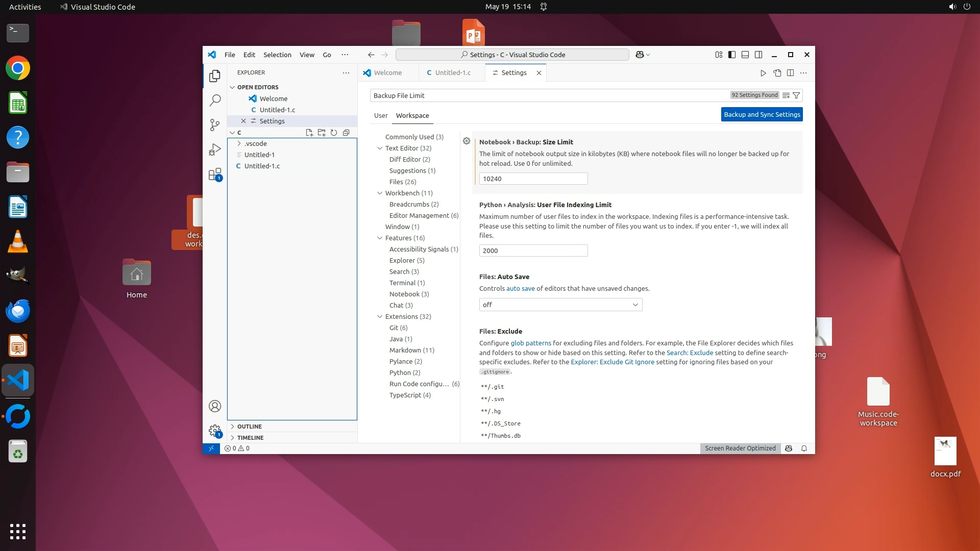This screenshot has height=551, width=980.
Task: Refresh the explorer file tree
Action: coord(334,133)
